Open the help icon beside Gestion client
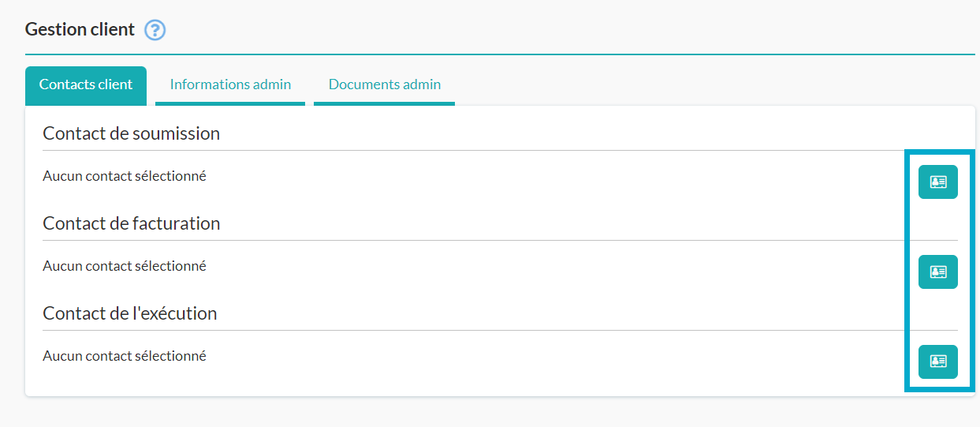This screenshot has height=427, width=980. [155, 30]
